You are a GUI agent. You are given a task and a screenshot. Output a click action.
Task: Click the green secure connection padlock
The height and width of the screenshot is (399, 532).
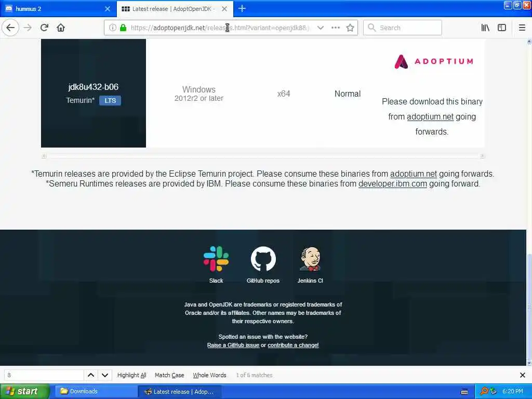(x=123, y=28)
